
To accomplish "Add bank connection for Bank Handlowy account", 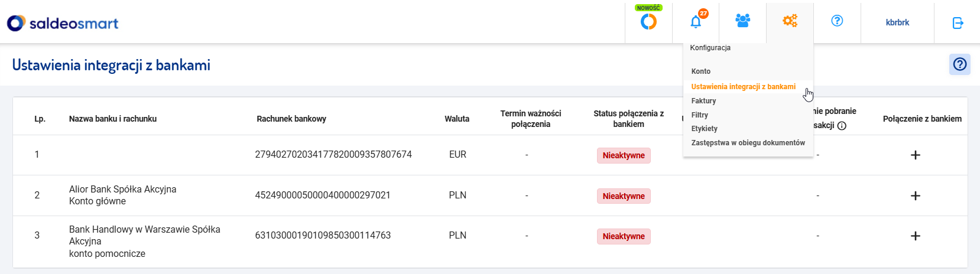I will [916, 236].
